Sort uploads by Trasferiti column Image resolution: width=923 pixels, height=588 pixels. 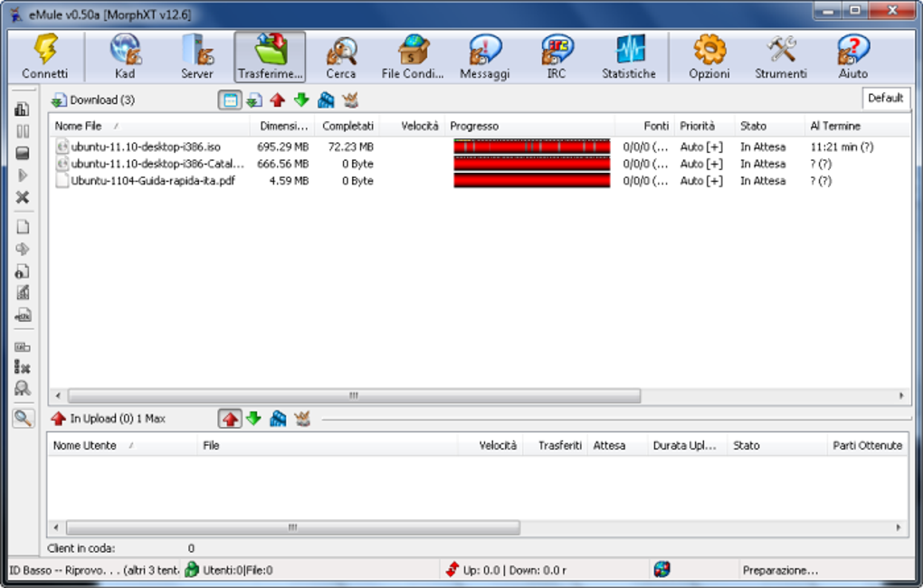tap(555, 446)
